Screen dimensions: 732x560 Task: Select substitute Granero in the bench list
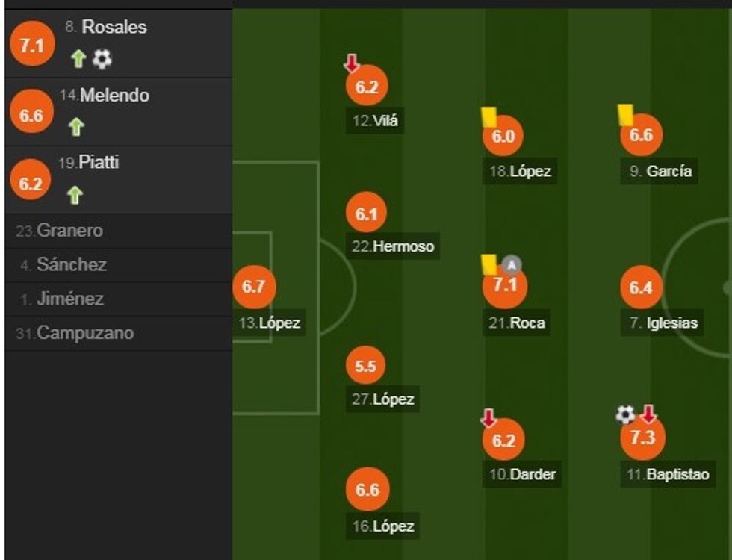click(x=70, y=231)
